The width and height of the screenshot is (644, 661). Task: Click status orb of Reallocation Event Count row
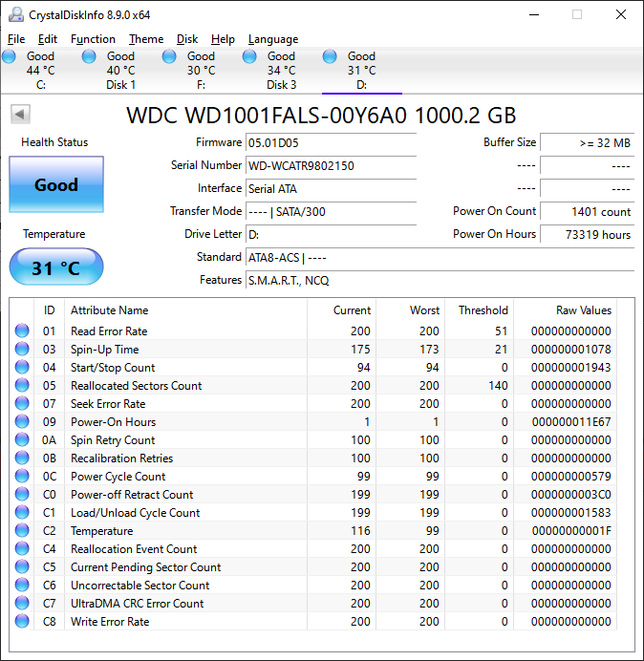pos(22,548)
